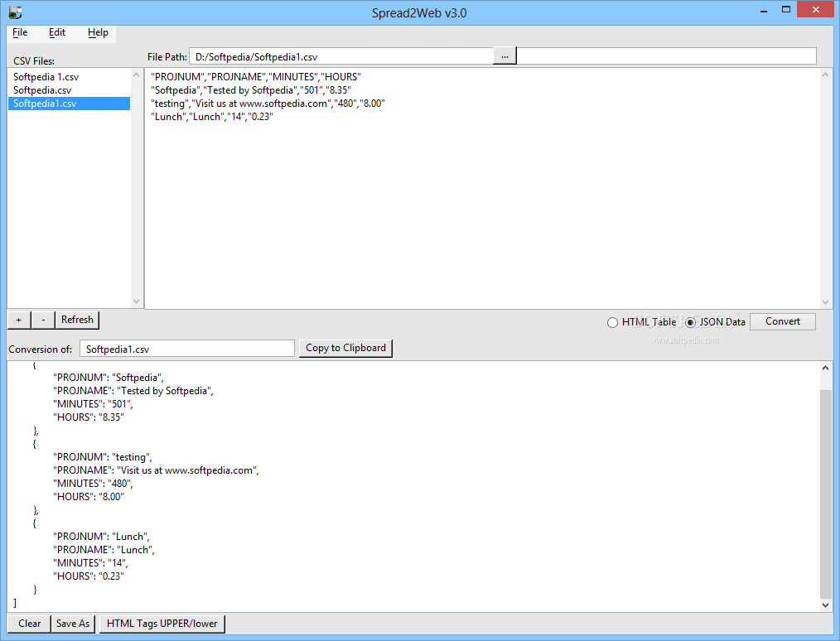This screenshot has height=641, width=840.
Task: Open the Help menu
Action: [98, 32]
